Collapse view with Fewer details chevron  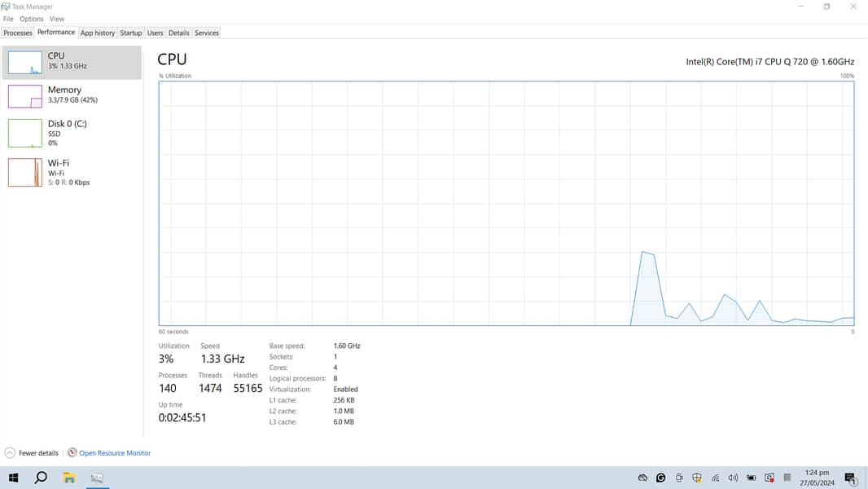[x=10, y=453]
